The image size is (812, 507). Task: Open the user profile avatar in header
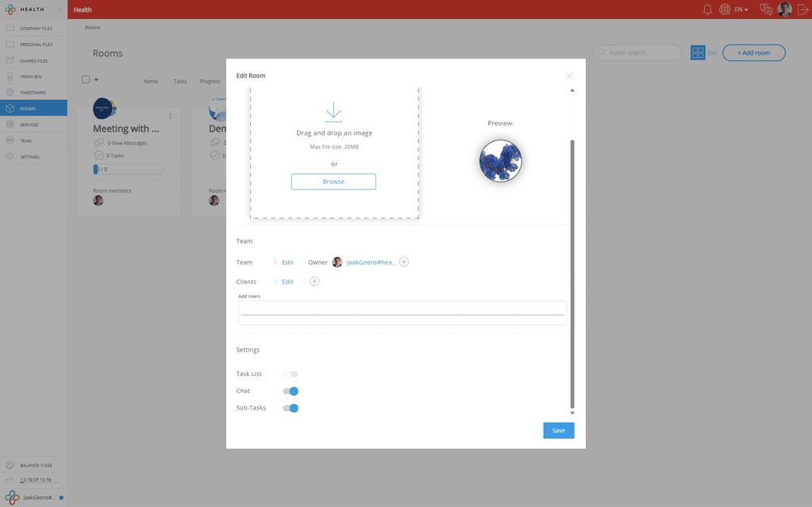click(785, 10)
